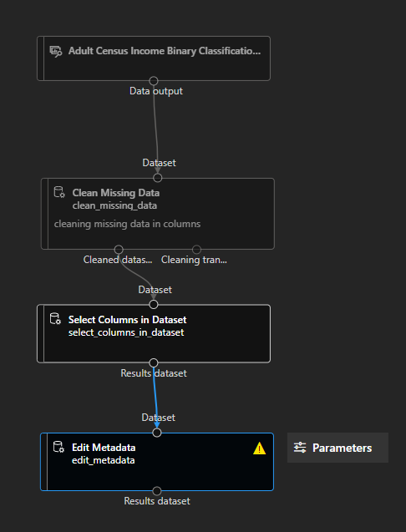Click Select Columns' Dataset input port
This screenshot has width=406, height=532.
coord(154,305)
